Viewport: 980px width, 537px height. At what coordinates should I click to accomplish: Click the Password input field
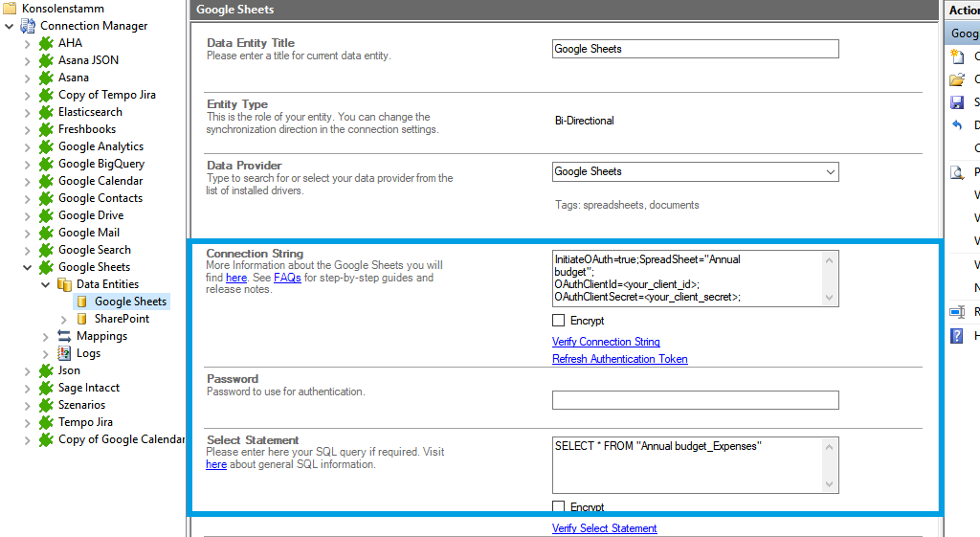[695, 400]
